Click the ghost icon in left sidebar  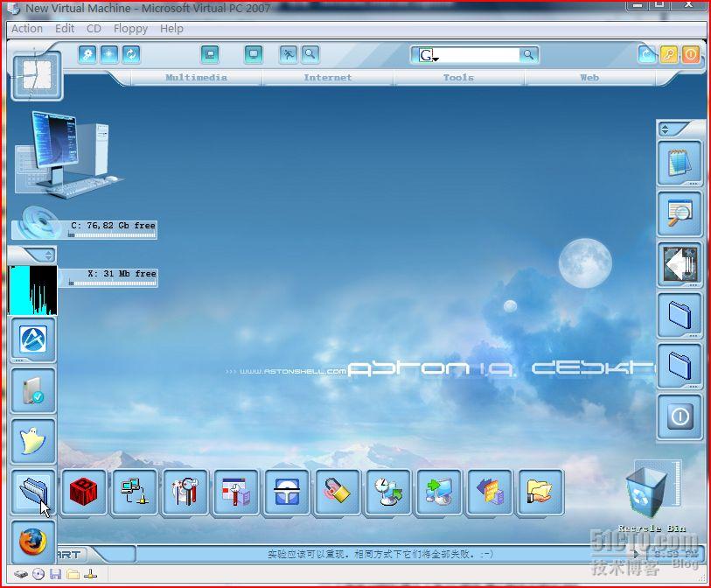tap(33, 442)
